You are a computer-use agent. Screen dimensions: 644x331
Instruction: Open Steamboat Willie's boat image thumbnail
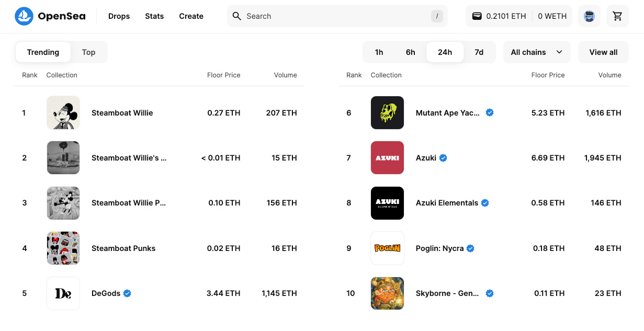[x=63, y=158]
